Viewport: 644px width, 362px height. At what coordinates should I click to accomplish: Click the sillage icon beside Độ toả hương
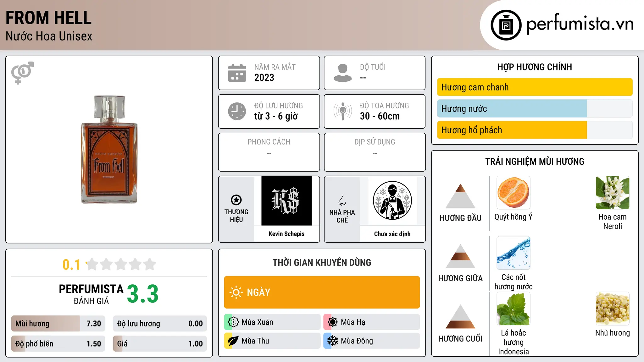click(343, 111)
